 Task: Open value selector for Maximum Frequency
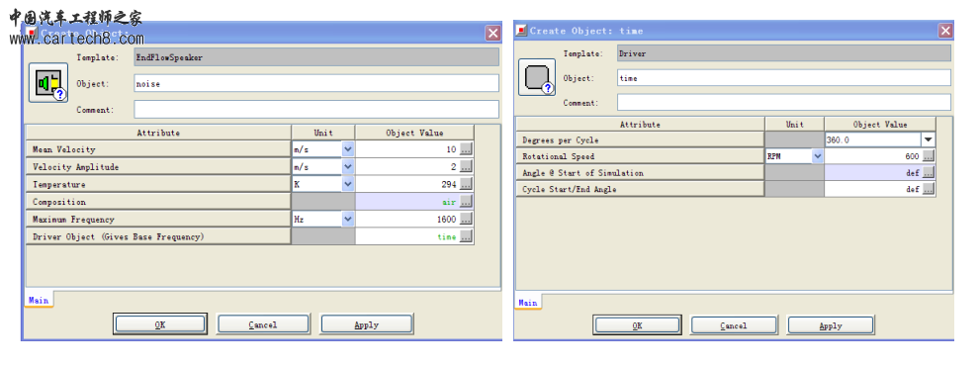click(x=466, y=220)
